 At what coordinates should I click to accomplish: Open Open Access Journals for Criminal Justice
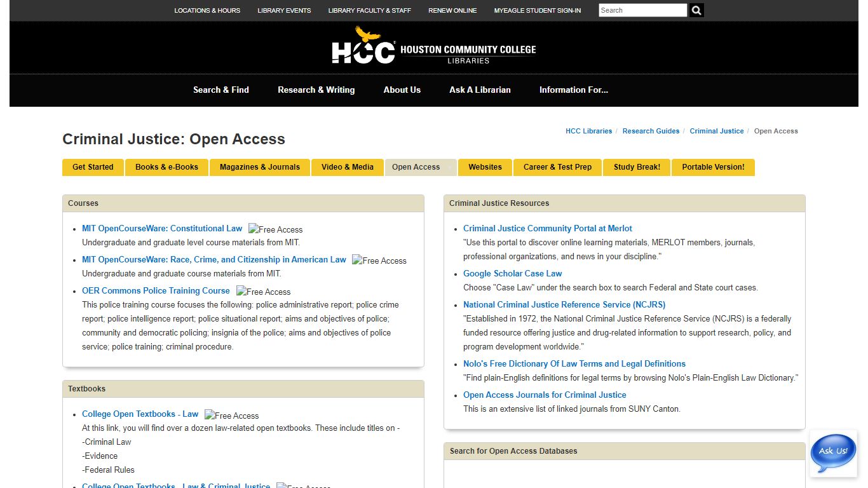pos(545,395)
